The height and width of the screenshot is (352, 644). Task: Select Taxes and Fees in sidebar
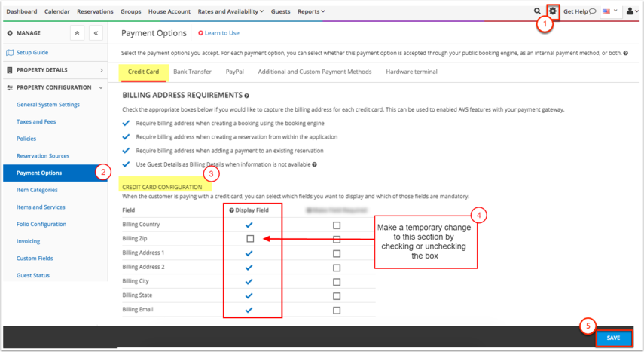(x=36, y=121)
